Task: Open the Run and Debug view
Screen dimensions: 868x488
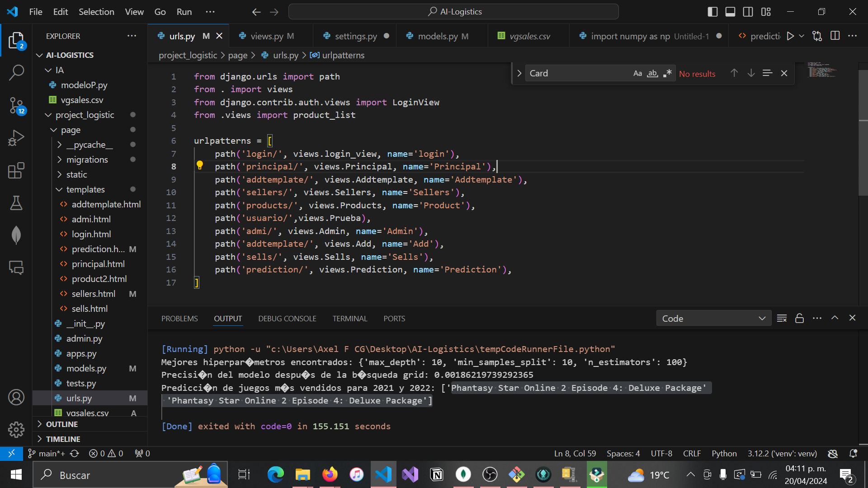Action: click(16, 138)
